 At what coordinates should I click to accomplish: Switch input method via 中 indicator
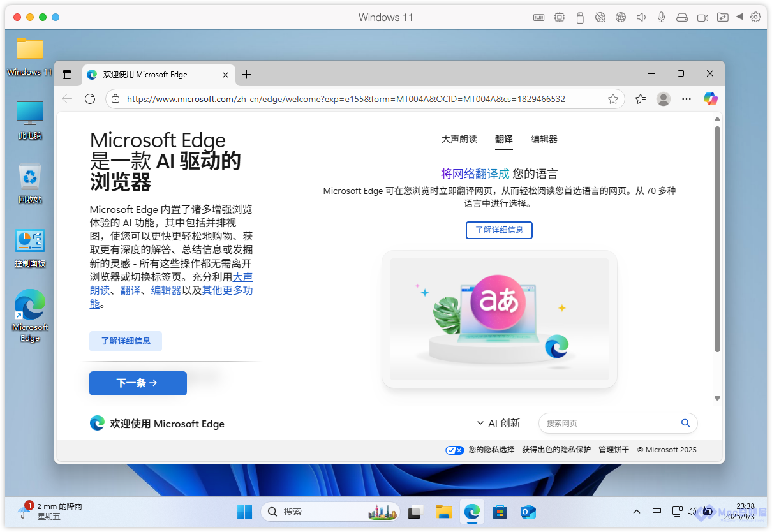[657, 512]
